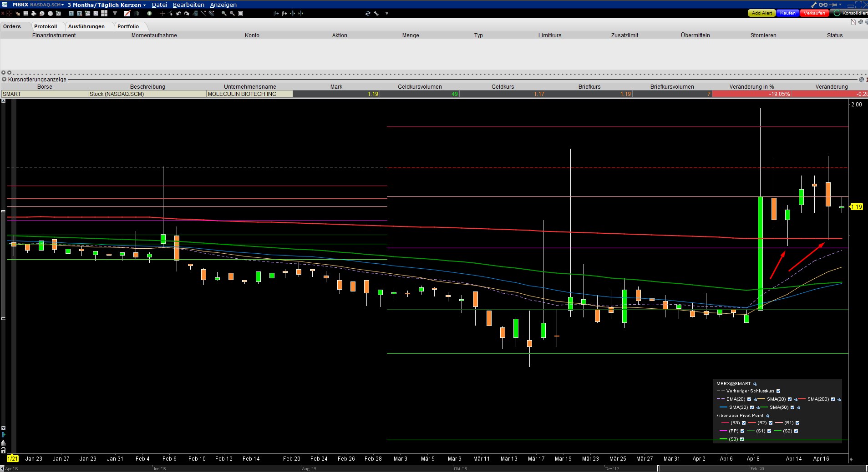Image resolution: width=868 pixels, height=472 pixels.
Task: Click the crosshair cursor tool icon
Action: point(162,14)
